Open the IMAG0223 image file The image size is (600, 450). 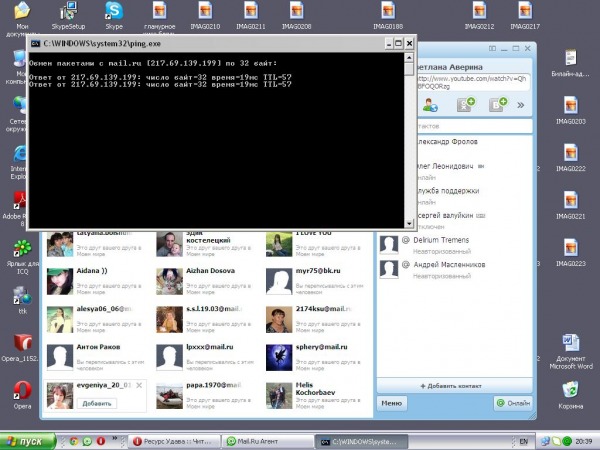click(571, 253)
